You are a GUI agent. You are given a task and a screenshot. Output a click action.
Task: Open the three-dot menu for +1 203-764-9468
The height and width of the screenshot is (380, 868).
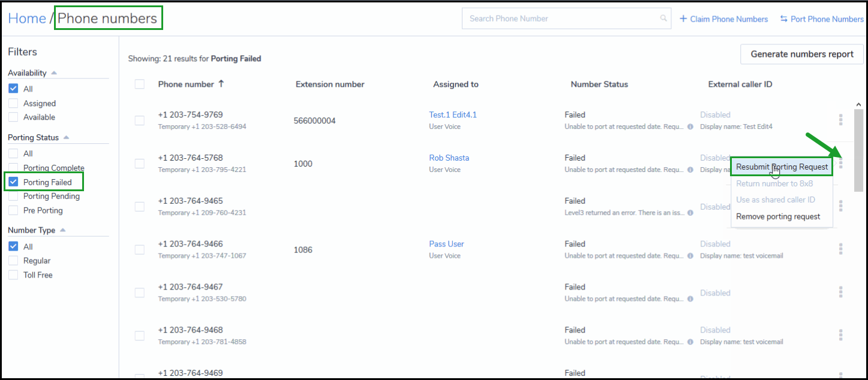[x=840, y=335]
